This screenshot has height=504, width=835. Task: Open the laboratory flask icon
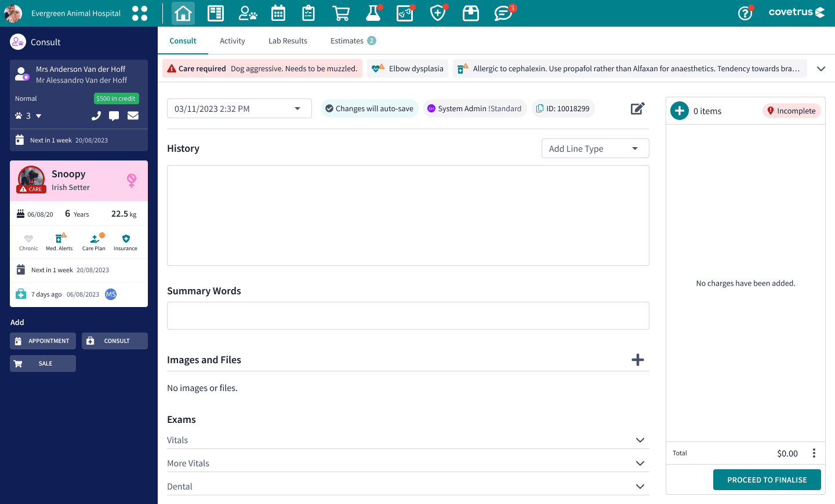pyautogui.click(x=374, y=13)
